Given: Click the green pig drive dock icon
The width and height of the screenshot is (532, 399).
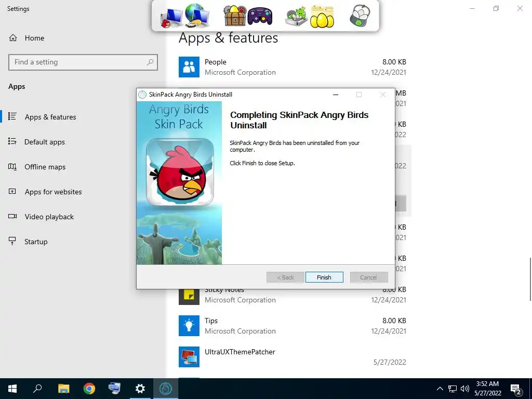Looking at the screenshot, I should (x=296, y=17).
